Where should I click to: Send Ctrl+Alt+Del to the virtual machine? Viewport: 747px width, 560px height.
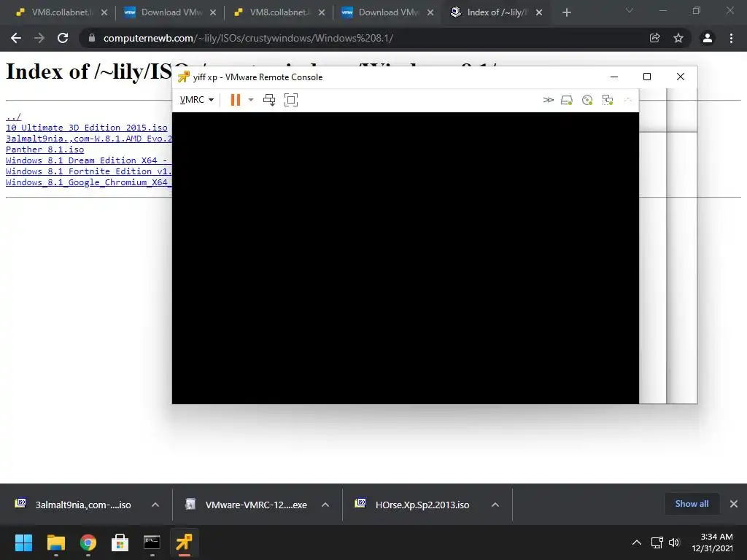[x=269, y=99]
